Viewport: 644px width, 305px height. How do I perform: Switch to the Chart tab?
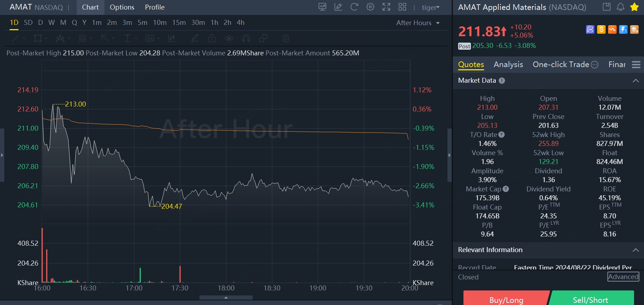tap(90, 7)
